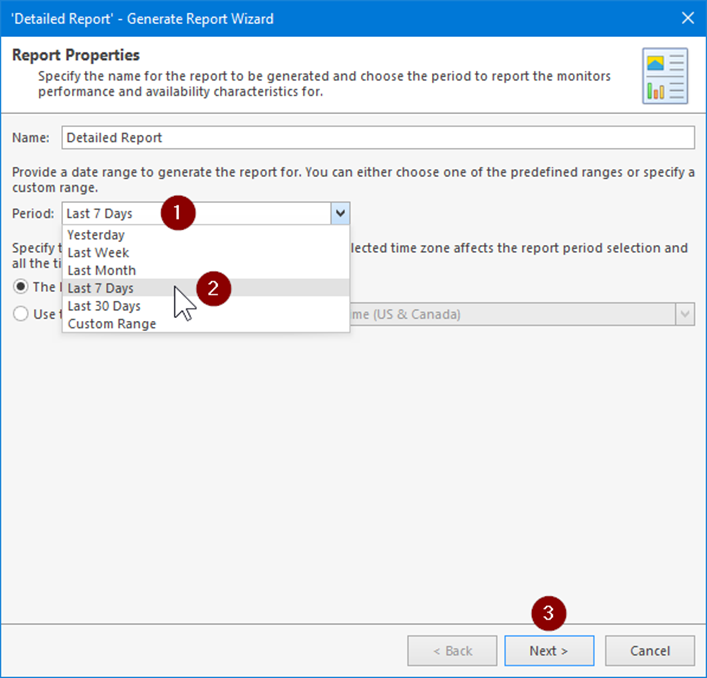Pick Last Month from the period list

click(206, 270)
